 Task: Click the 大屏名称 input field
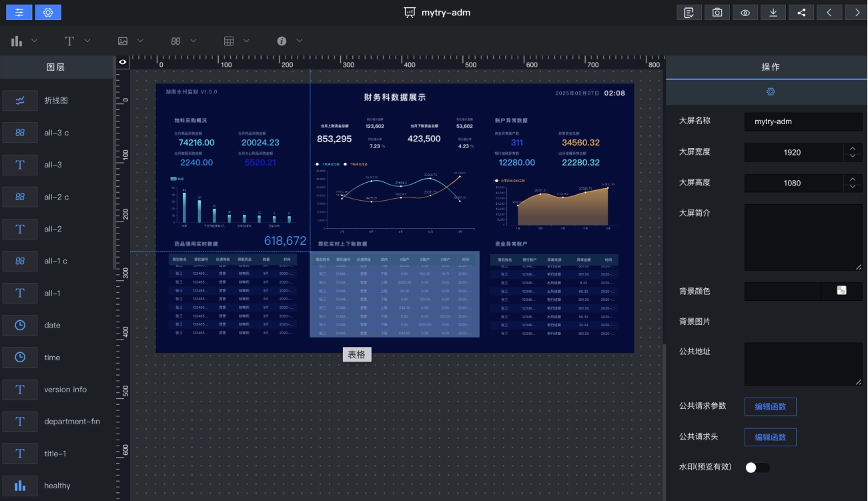tap(803, 121)
